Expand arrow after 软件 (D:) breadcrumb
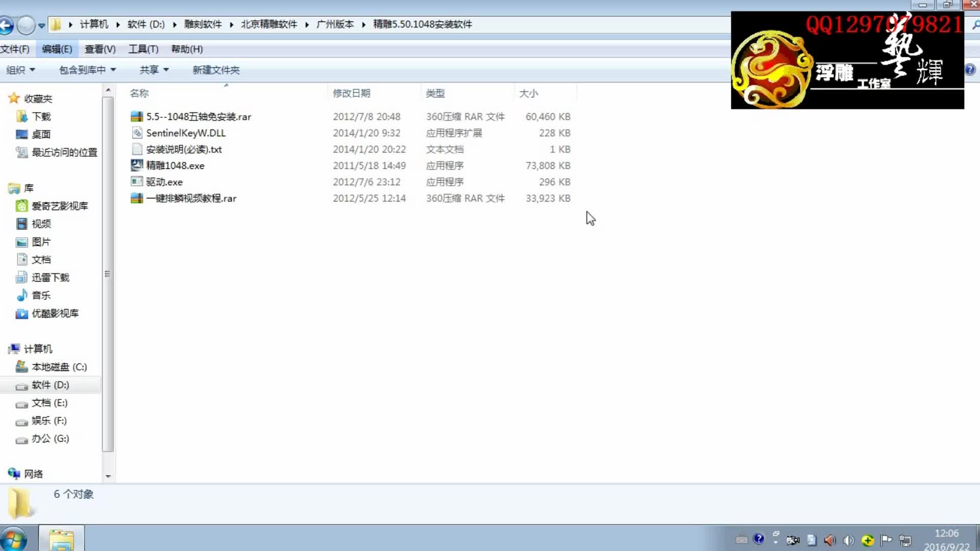Image resolution: width=980 pixels, height=551 pixels. tap(175, 24)
